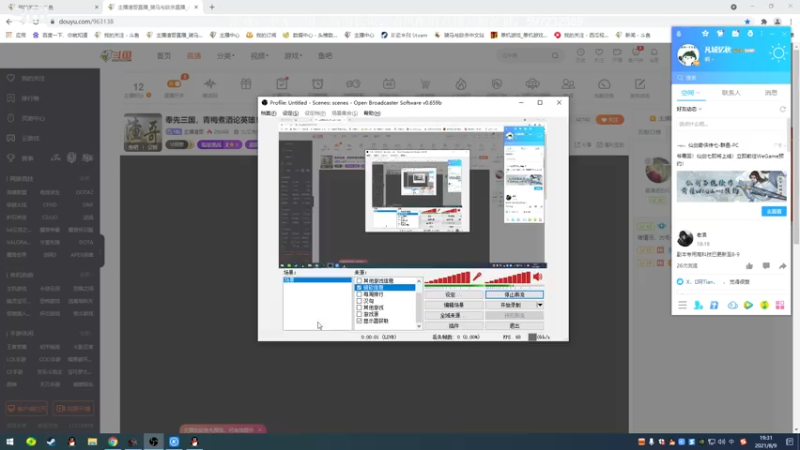
Task: Expand the 视频 navigation dropdown
Action: point(259,56)
